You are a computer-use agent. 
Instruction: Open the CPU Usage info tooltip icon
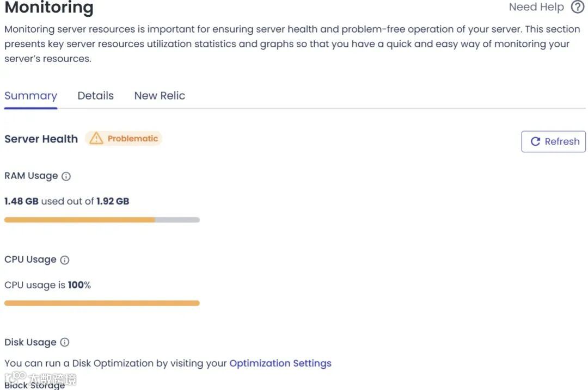(65, 260)
